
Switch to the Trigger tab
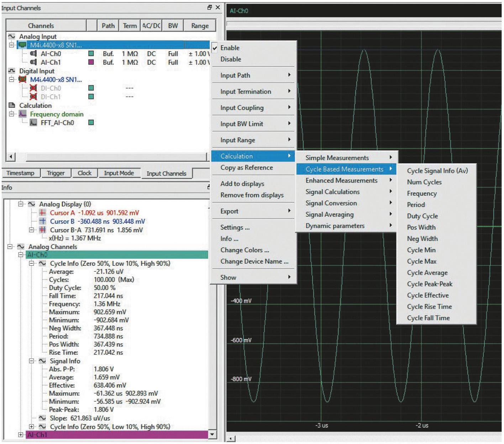[56, 173]
